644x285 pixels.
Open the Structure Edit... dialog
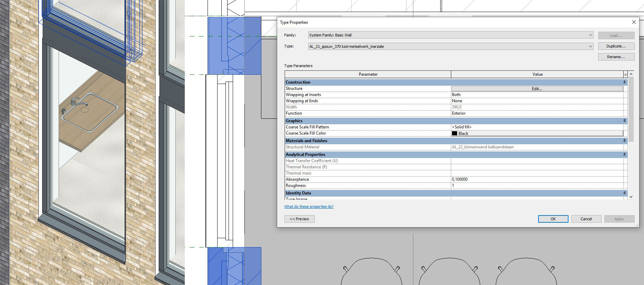537,89
